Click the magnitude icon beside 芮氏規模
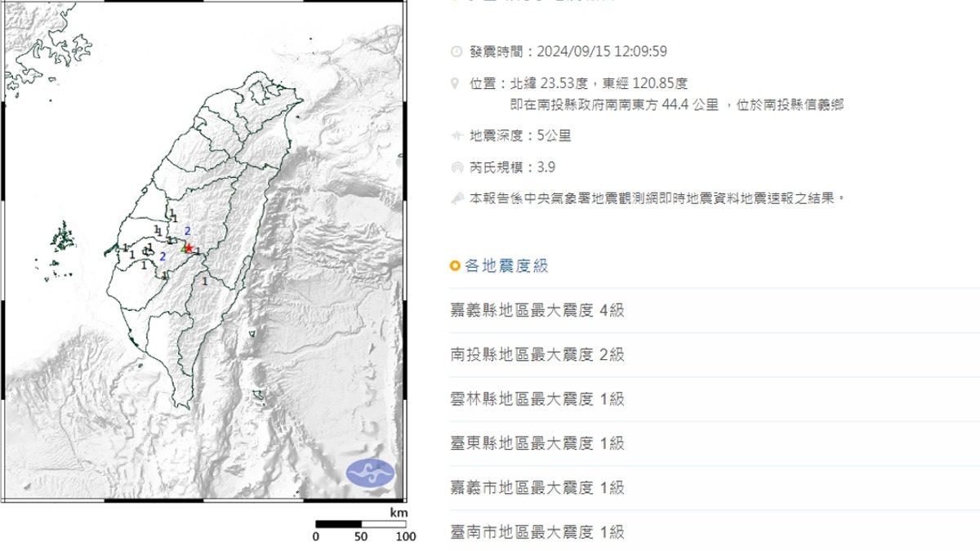Viewport: 980px width, 551px height. pos(456,167)
